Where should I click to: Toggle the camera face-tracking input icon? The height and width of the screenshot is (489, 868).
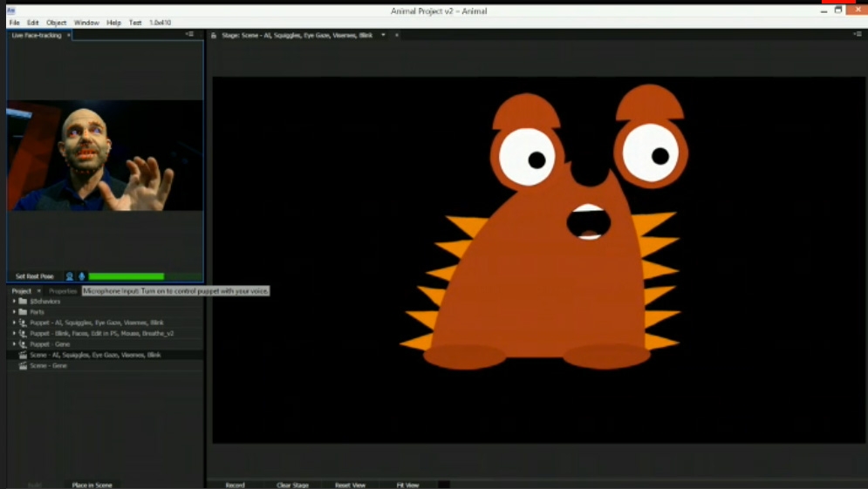pos(70,276)
